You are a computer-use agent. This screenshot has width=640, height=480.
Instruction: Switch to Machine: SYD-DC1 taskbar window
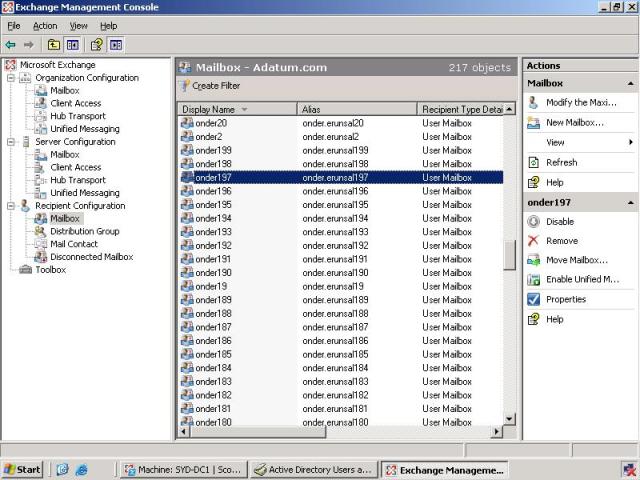point(184,470)
